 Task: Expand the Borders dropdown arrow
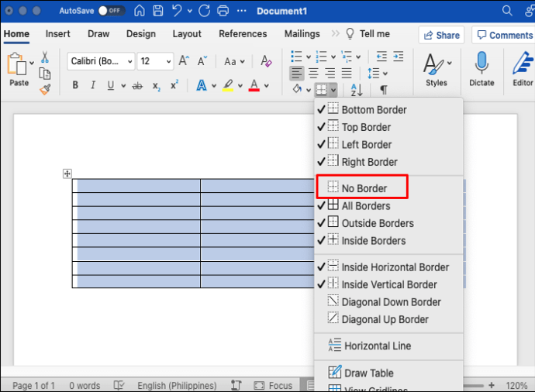click(x=333, y=90)
